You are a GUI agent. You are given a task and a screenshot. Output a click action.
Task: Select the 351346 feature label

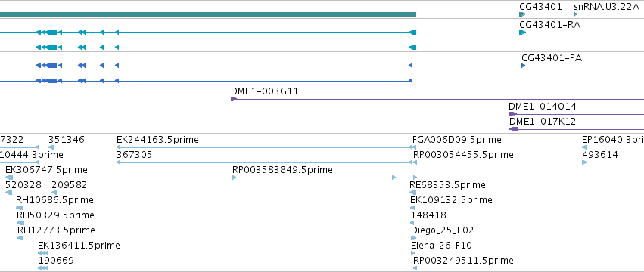point(66,140)
